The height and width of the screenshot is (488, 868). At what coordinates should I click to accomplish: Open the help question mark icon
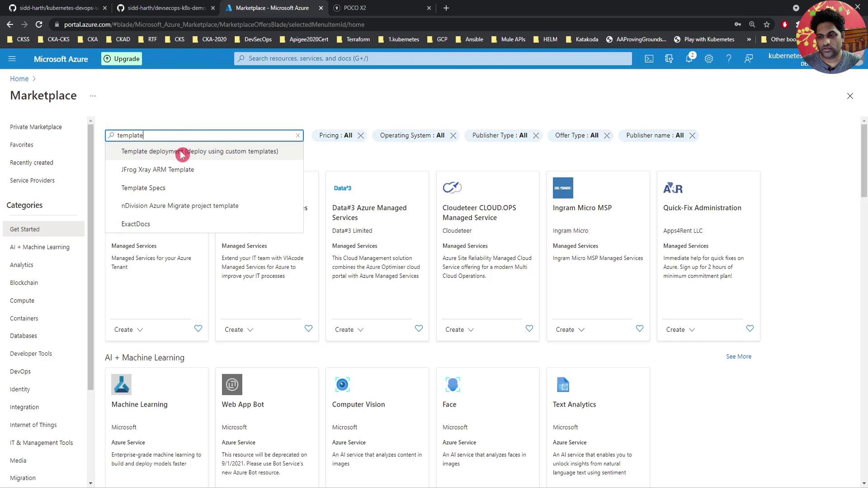point(729,59)
